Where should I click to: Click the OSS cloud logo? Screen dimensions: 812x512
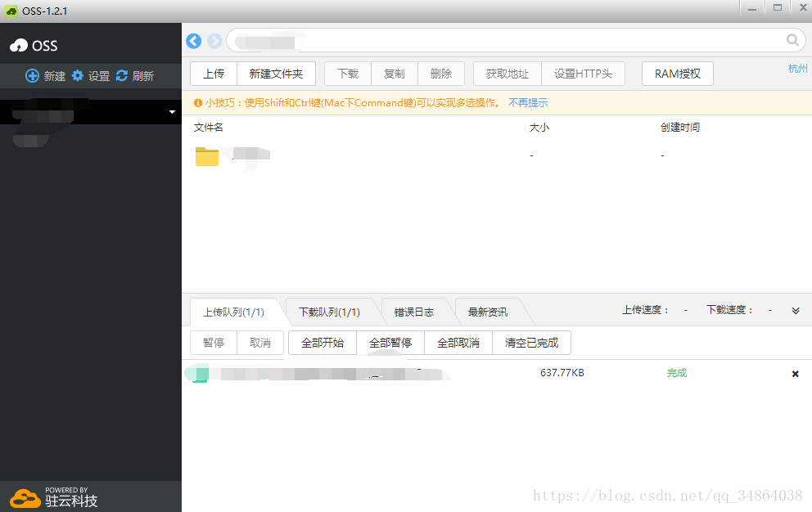(x=19, y=46)
